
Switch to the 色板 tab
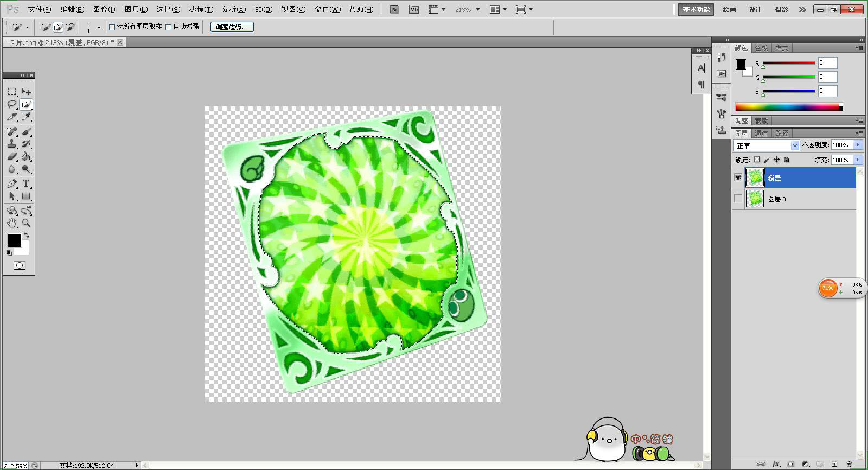tap(761, 48)
